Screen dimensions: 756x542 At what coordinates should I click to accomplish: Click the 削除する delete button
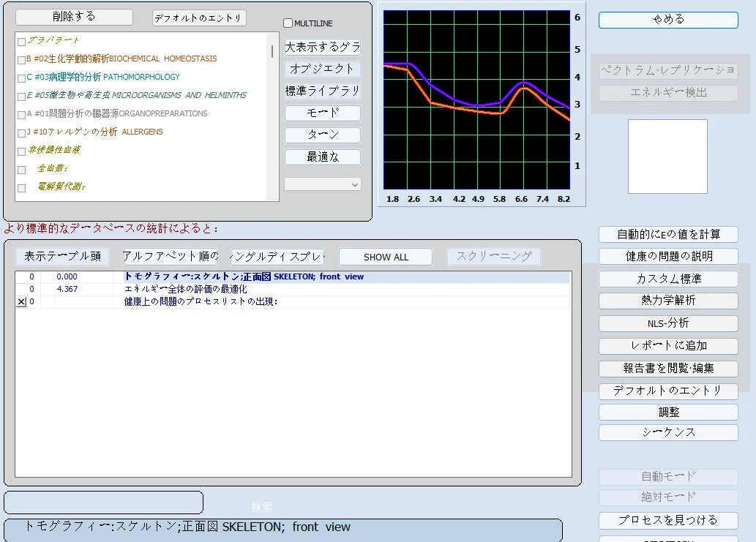click(74, 17)
